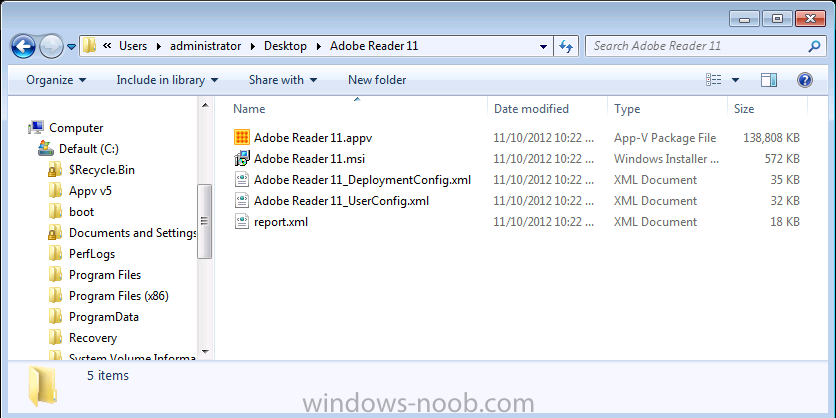Open the Include in library menu
Viewport: 836px width, 418px height.
(x=167, y=80)
